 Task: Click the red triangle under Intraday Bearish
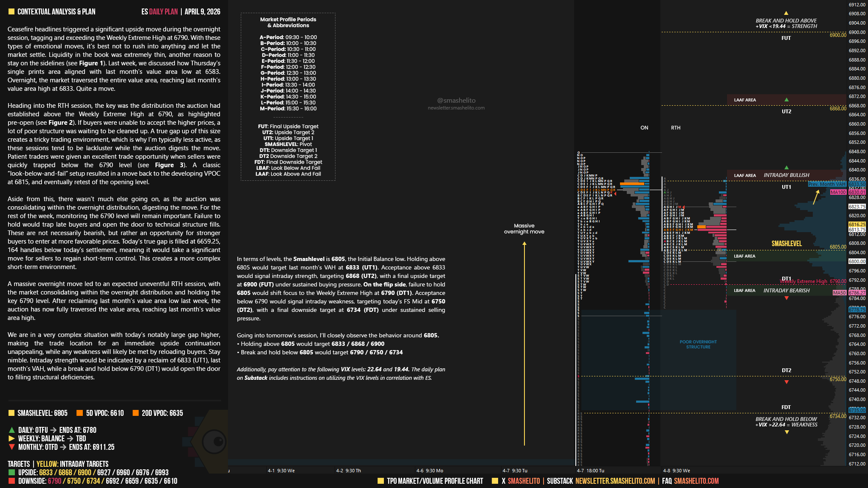click(786, 298)
